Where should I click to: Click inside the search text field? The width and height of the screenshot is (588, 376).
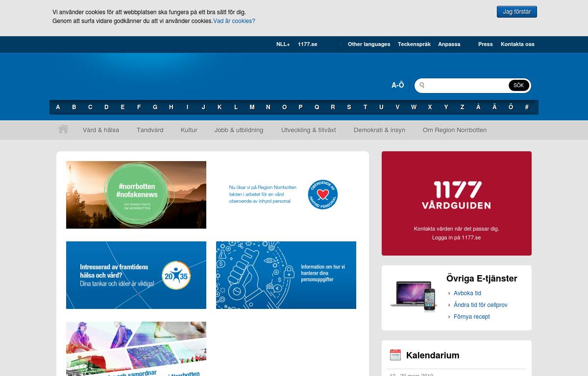pyautogui.click(x=465, y=86)
